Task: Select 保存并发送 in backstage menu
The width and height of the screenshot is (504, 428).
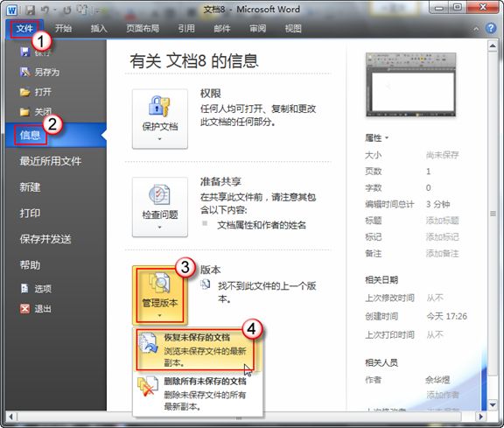Action: tap(45, 239)
